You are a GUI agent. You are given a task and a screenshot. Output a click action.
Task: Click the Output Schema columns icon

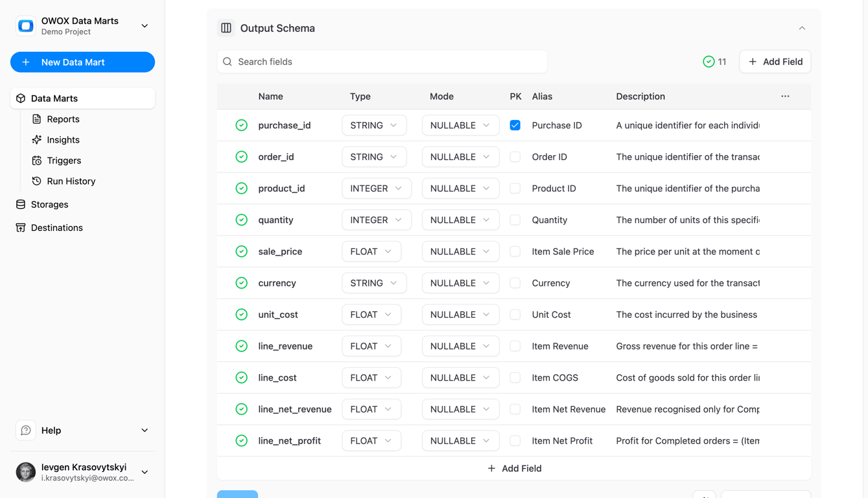pyautogui.click(x=226, y=28)
